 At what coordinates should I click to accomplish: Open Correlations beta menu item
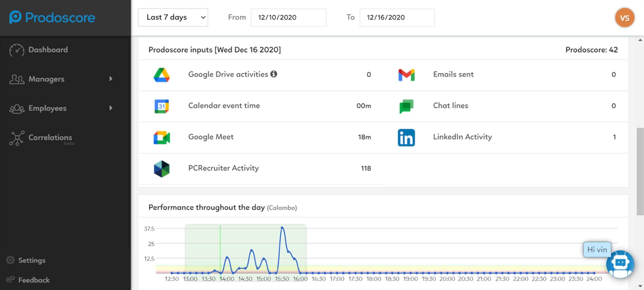point(52,139)
